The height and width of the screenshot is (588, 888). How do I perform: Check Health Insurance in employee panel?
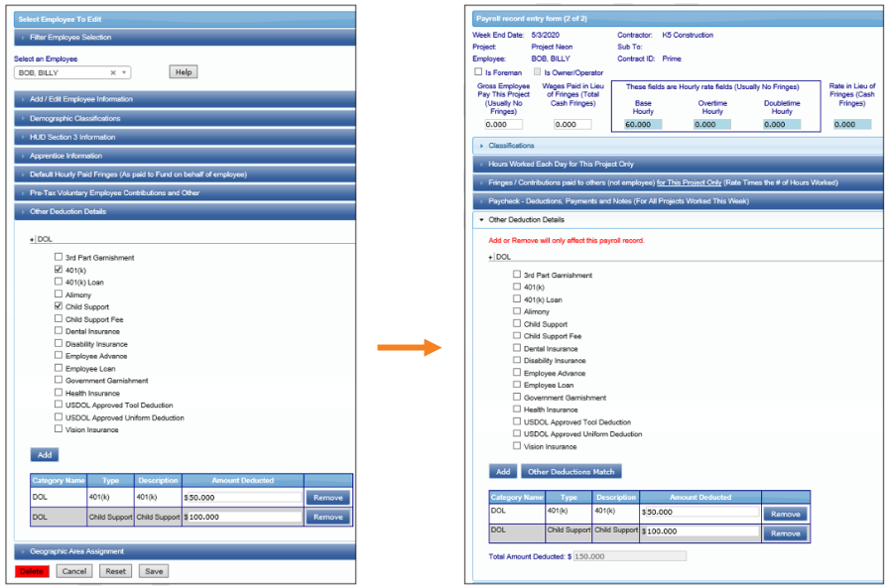pyautogui.click(x=59, y=393)
